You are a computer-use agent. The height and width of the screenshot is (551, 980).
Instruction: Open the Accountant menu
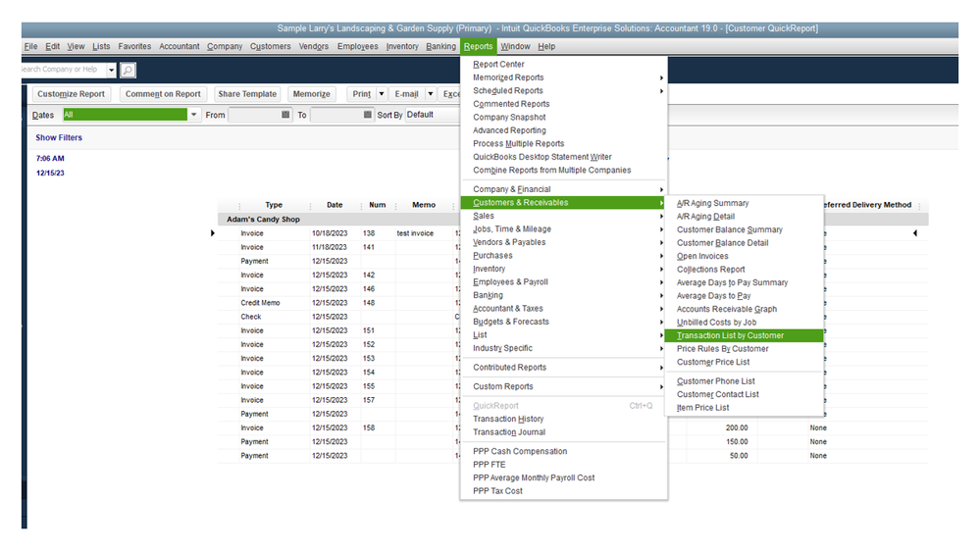point(180,46)
